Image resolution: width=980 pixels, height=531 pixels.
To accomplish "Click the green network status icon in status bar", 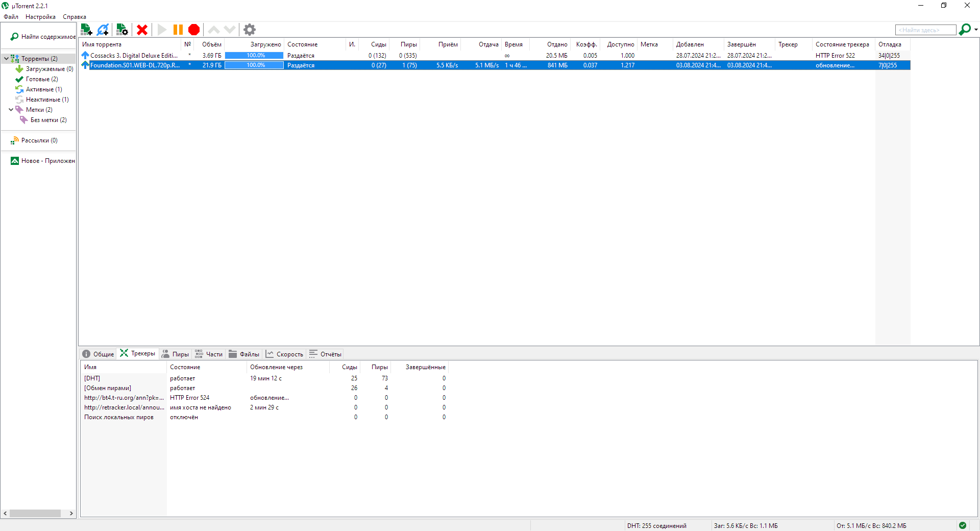I will point(963,525).
